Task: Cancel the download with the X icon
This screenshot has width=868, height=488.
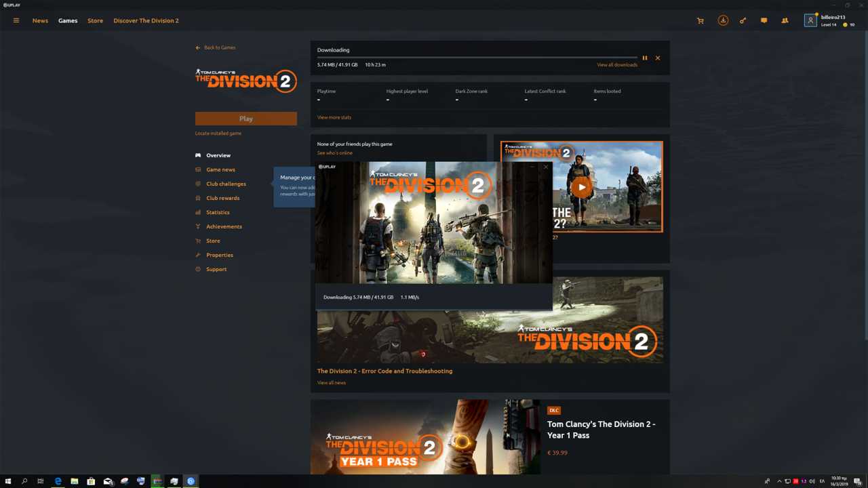Action: (658, 58)
